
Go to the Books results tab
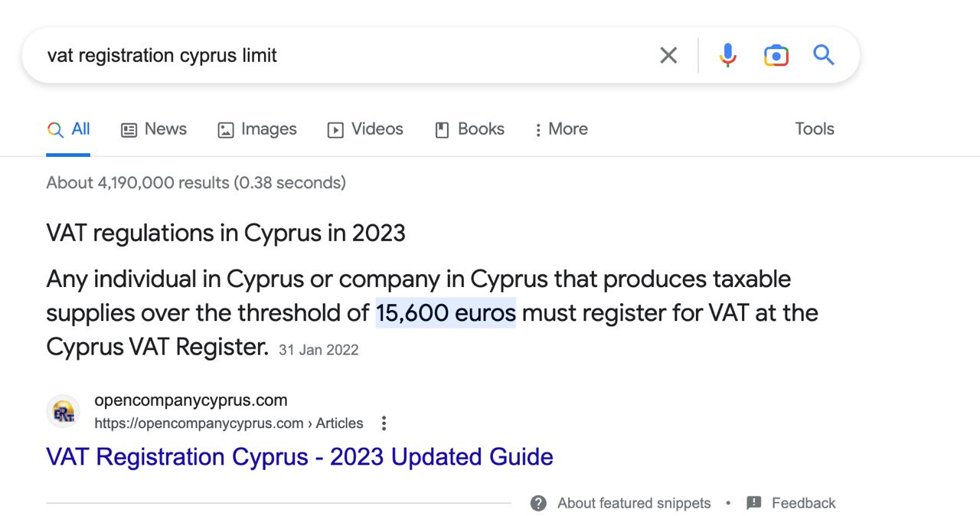point(469,129)
